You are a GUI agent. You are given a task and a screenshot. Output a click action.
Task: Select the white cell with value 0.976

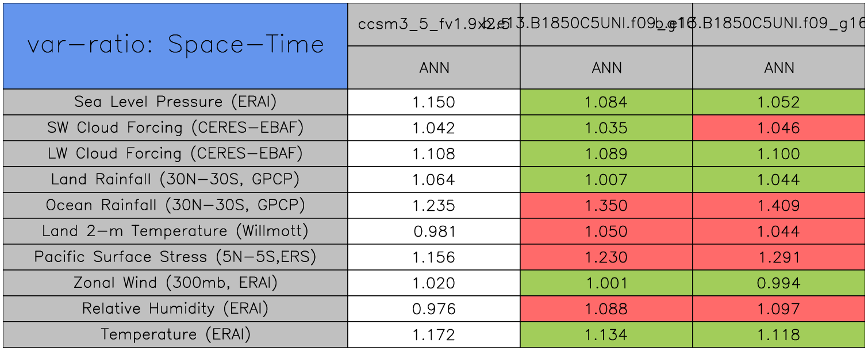click(433, 309)
